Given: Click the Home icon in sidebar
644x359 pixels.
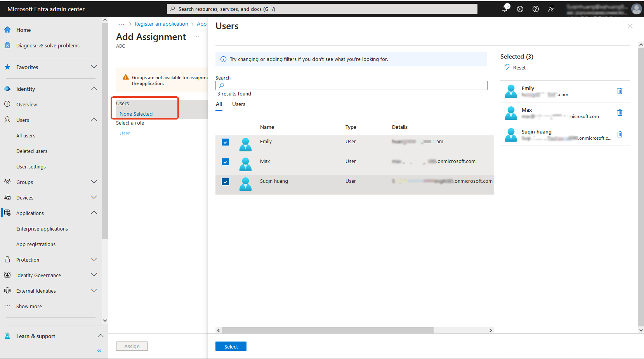Looking at the screenshot, I should pos(7,30).
